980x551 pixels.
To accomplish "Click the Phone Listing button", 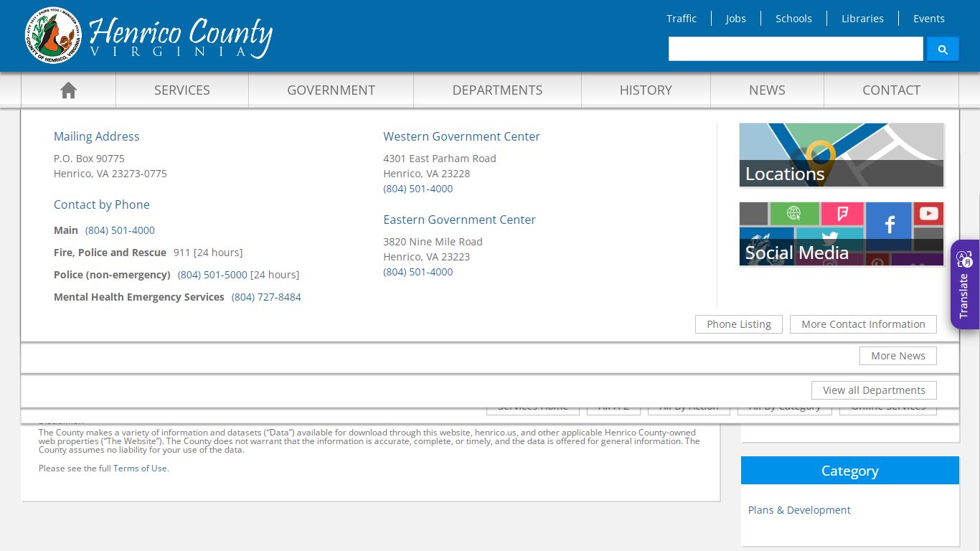I will pyautogui.click(x=739, y=324).
